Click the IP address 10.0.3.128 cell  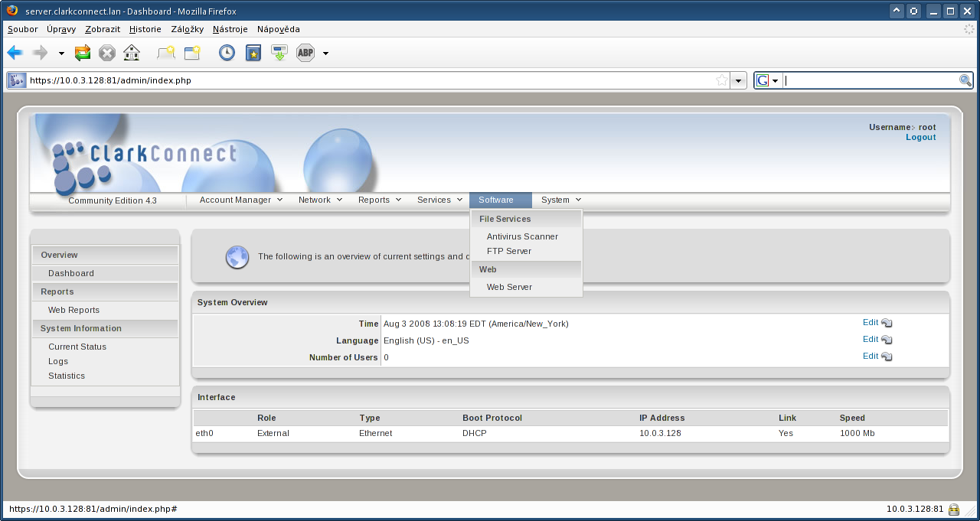coord(660,434)
